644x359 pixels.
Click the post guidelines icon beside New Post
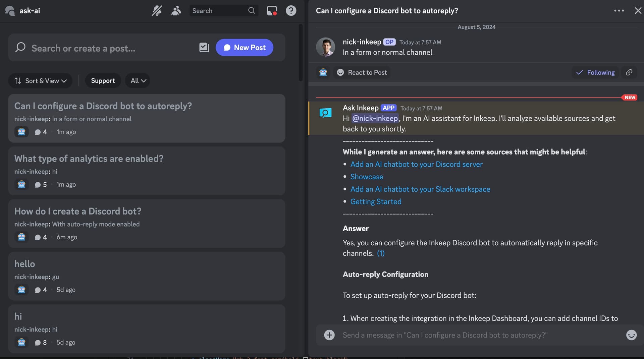204,48
